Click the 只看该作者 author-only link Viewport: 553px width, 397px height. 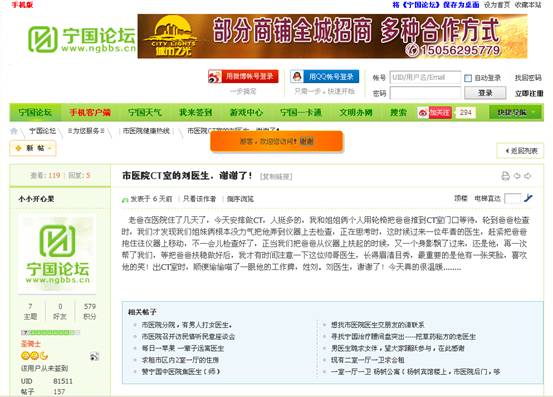(x=200, y=199)
